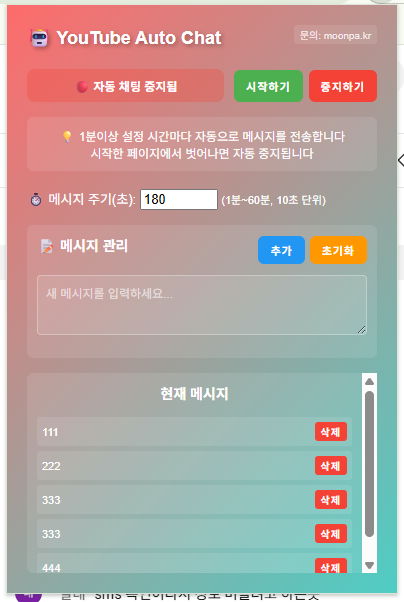Click the message interval input showing 180
The image size is (404, 602).
pyautogui.click(x=179, y=200)
